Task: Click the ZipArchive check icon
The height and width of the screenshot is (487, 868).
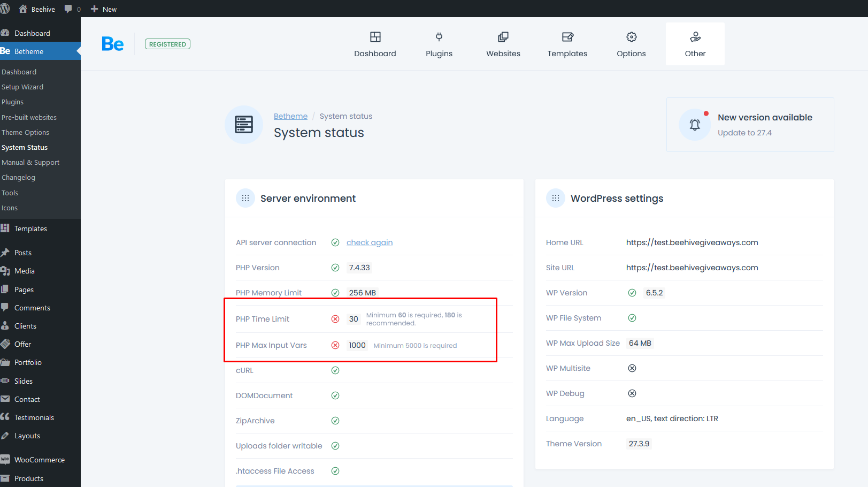Action: (x=335, y=421)
